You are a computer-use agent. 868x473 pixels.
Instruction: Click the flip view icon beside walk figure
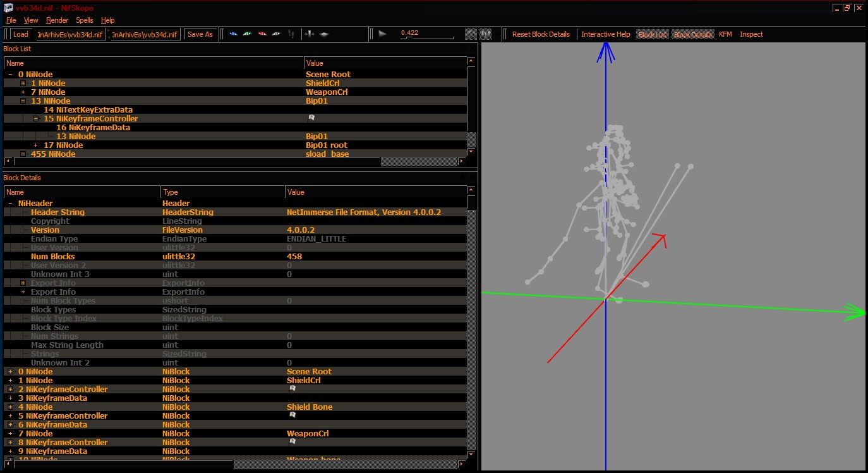click(310, 34)
